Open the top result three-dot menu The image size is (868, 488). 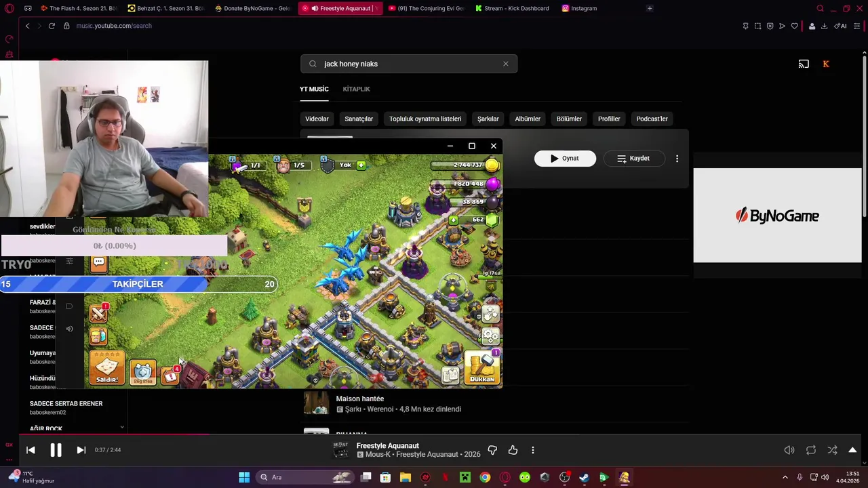click(677, 159)
